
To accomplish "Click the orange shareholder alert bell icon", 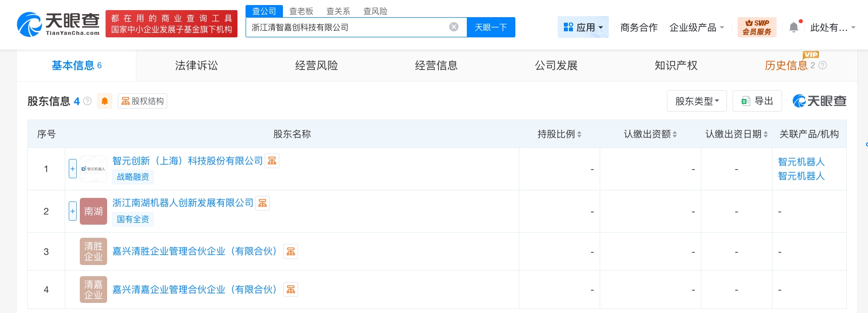I will pos(105,101).
